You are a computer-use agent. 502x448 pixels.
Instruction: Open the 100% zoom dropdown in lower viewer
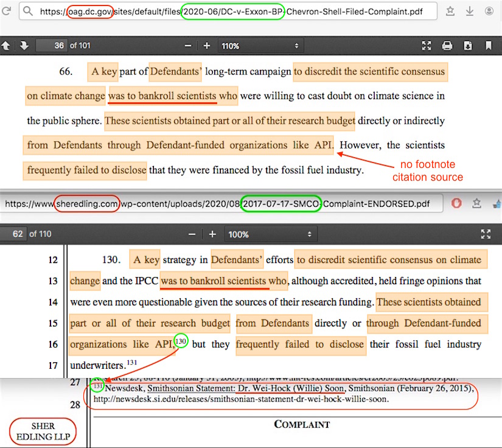point(269,234)
